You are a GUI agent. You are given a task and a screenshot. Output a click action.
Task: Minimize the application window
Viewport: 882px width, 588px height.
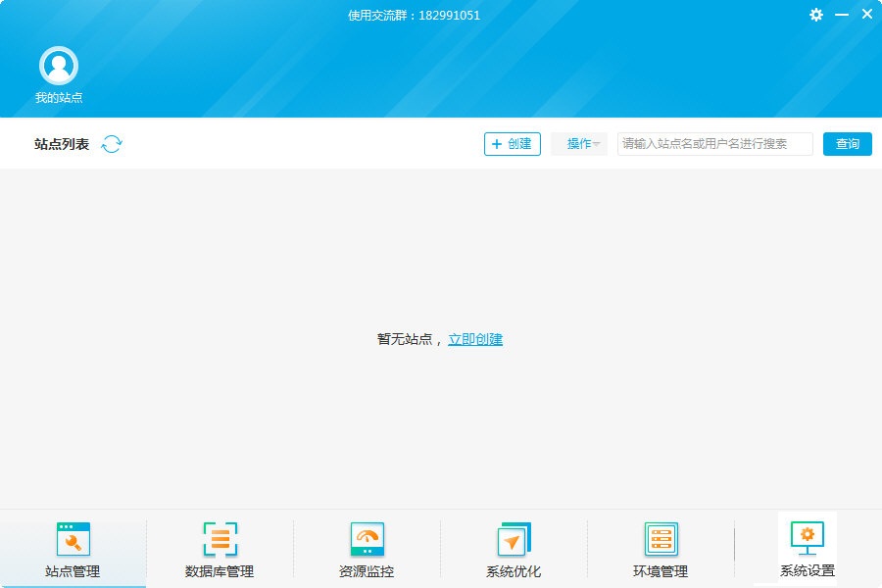tap(841, 14)
